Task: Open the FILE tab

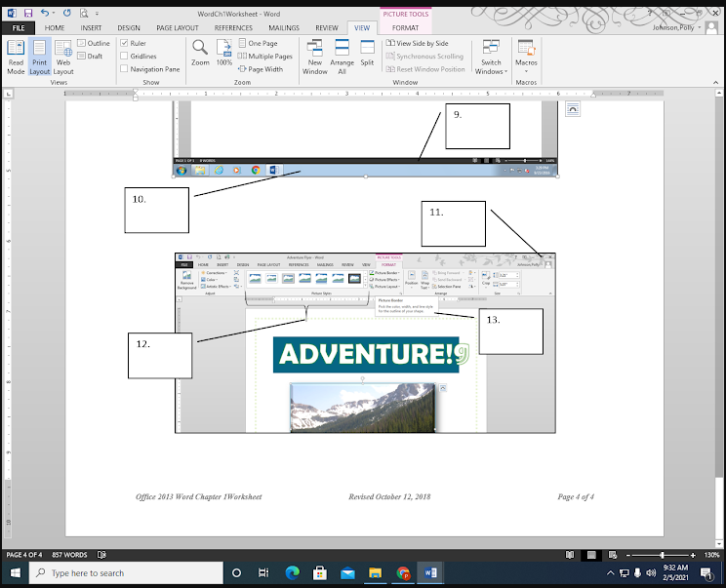Action: (19, 27)
